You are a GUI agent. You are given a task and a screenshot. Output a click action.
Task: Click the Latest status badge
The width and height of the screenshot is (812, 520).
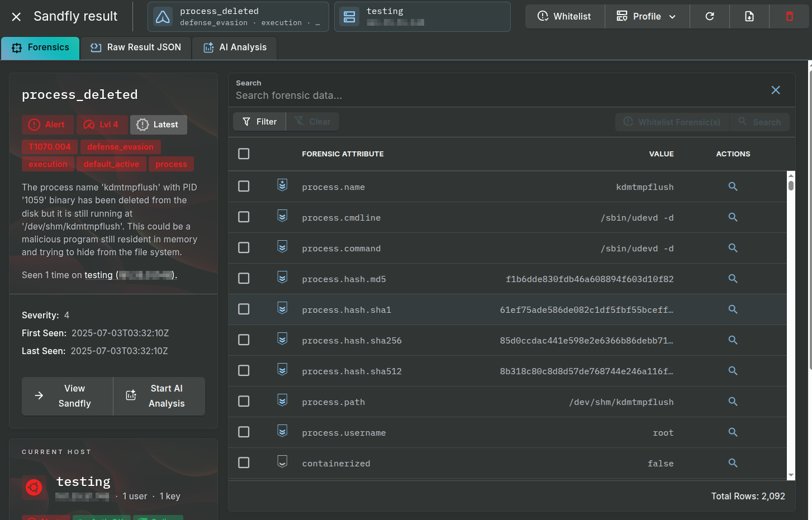point(159,125)
